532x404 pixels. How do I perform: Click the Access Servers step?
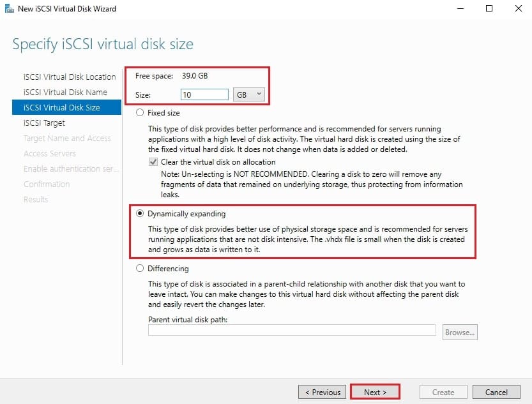(x=50, y=154)
